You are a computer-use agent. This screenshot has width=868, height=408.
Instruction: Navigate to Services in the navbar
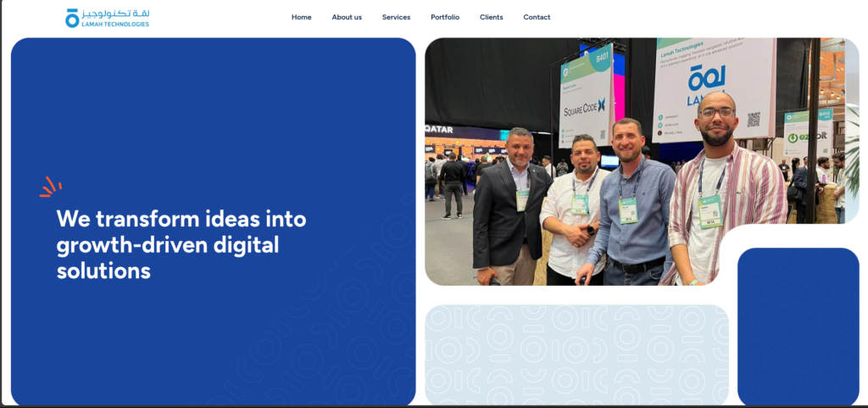[396, 17]
